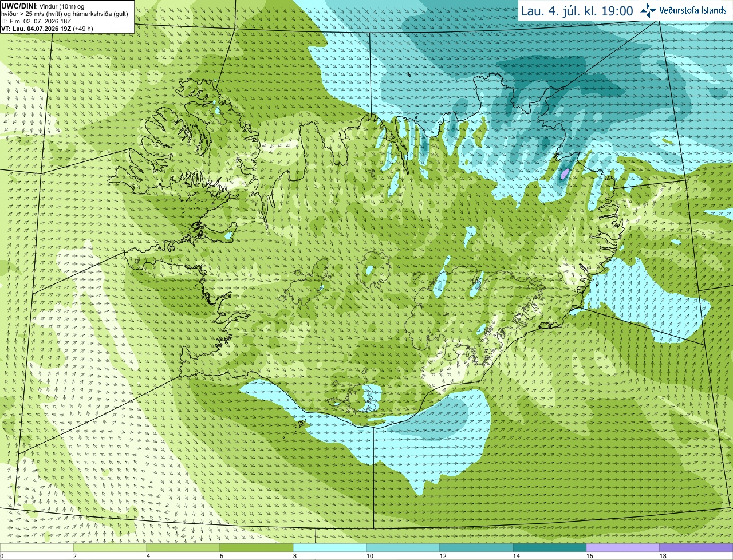Pick the 8–10 m/s light cyan swatch

tap(330, 548)
